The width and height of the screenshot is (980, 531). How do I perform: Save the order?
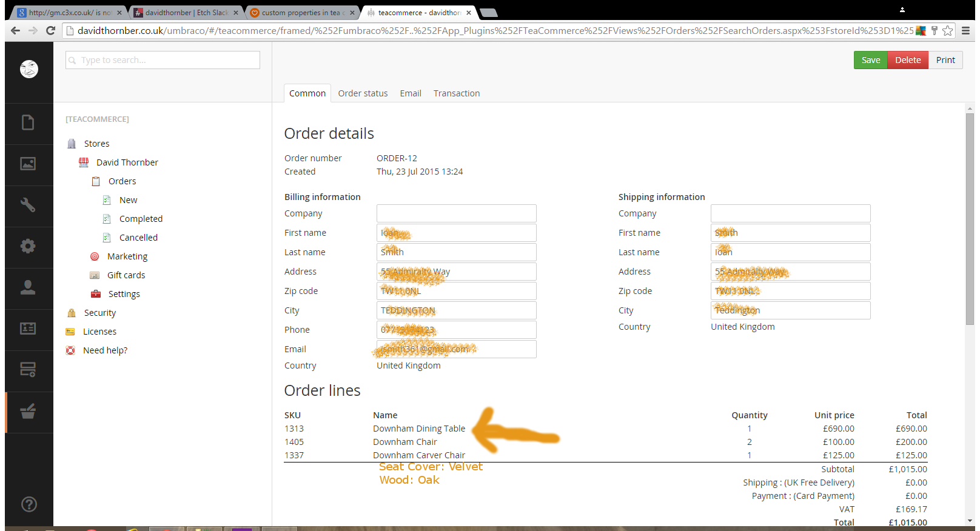(x=871, y=60)
